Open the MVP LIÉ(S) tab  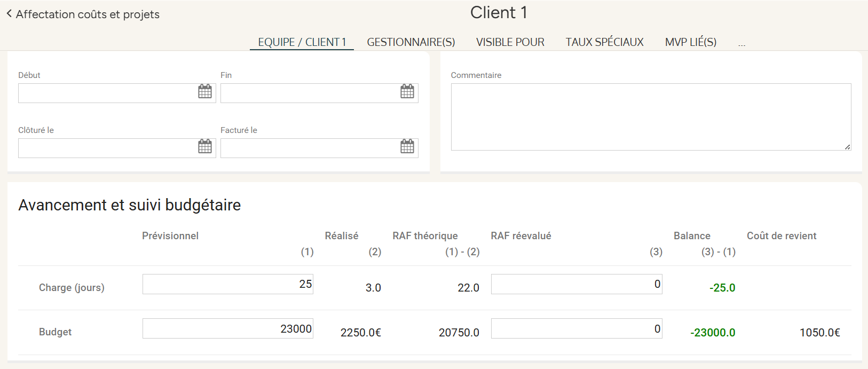[x=690, y=42]
